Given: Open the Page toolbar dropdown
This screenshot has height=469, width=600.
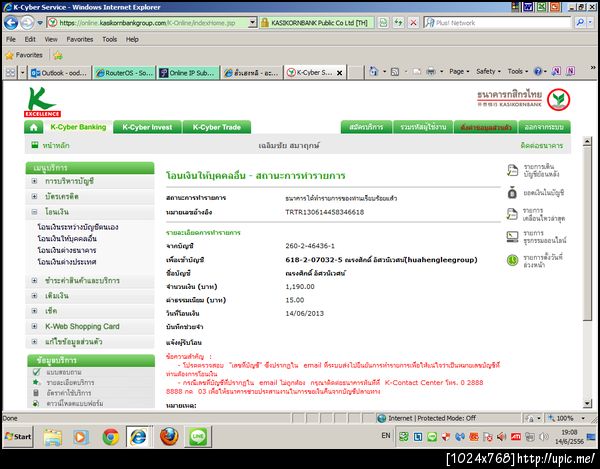Looking at the screenshot, I should click(459, 72).
